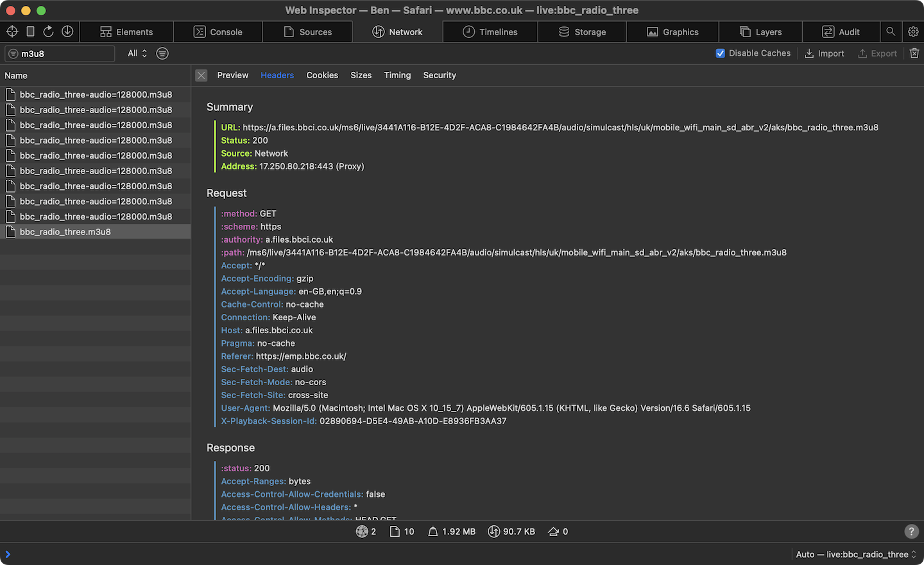
Task: Toggle group media requests filter icon
Action: pos(162,53)
